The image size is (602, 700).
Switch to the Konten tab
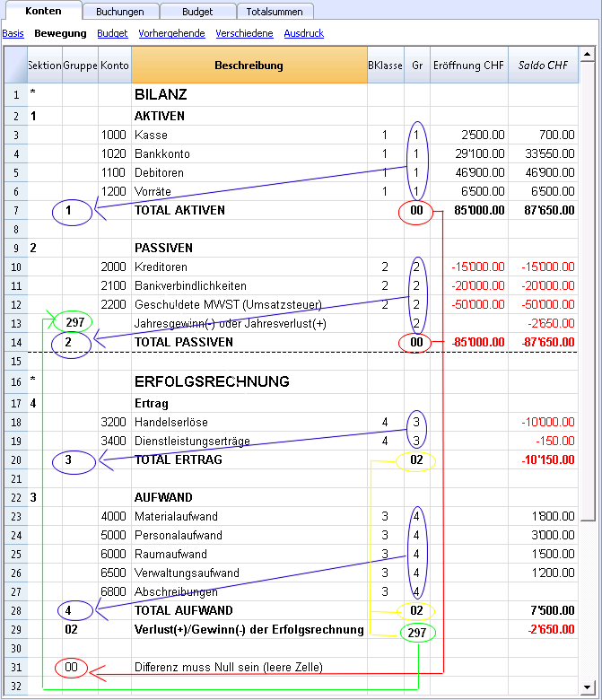pyautogui.click(x=43, y=11)
